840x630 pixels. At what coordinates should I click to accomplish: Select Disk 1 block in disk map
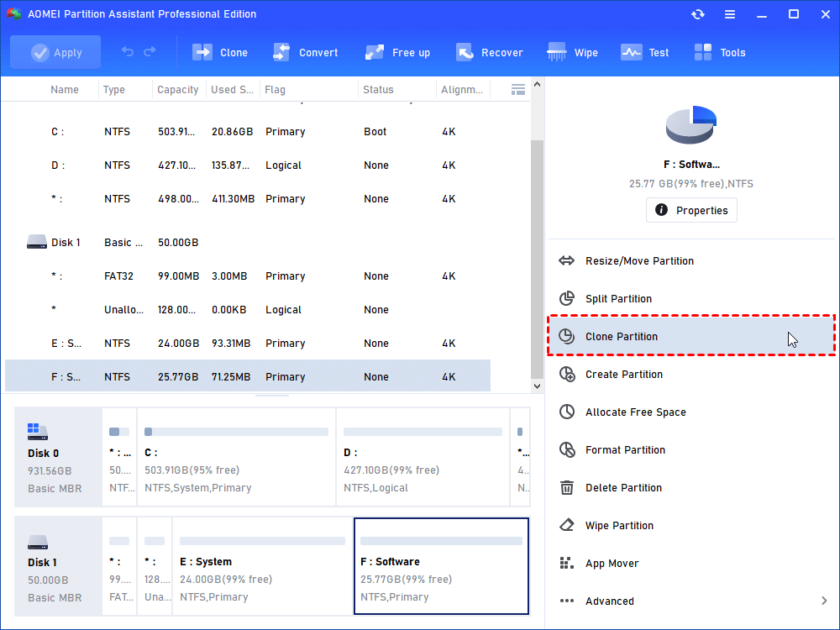coord(58,566)
